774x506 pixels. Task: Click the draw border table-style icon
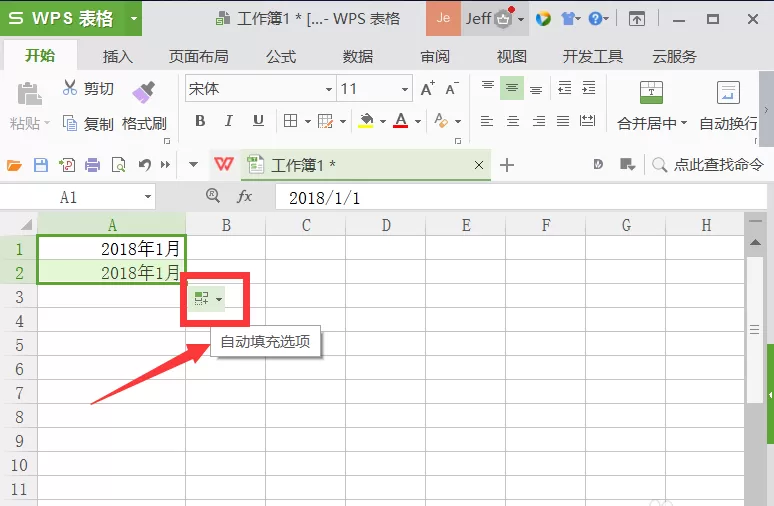(x=325, y=121)
